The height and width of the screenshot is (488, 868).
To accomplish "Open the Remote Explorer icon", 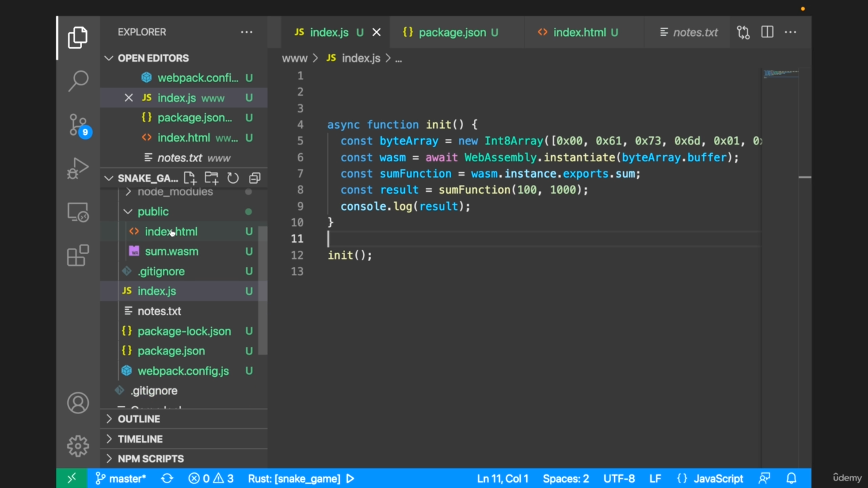I will pos(78,212).
